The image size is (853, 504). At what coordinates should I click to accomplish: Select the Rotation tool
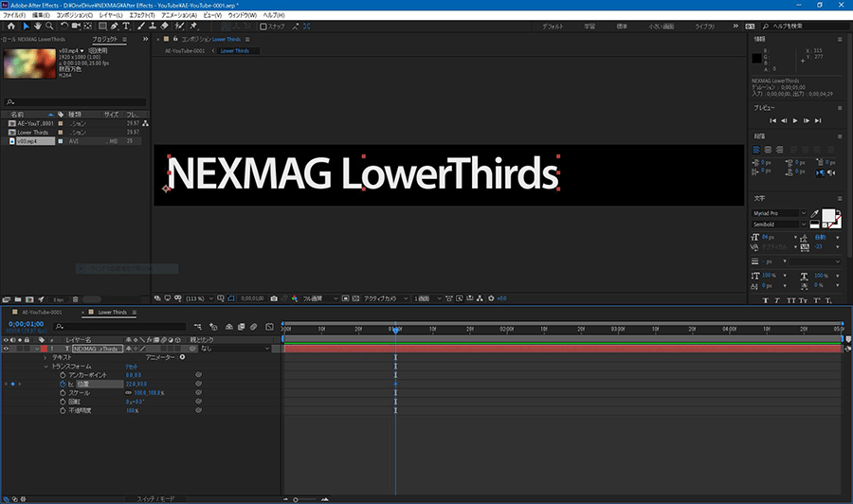click(64, 26)
